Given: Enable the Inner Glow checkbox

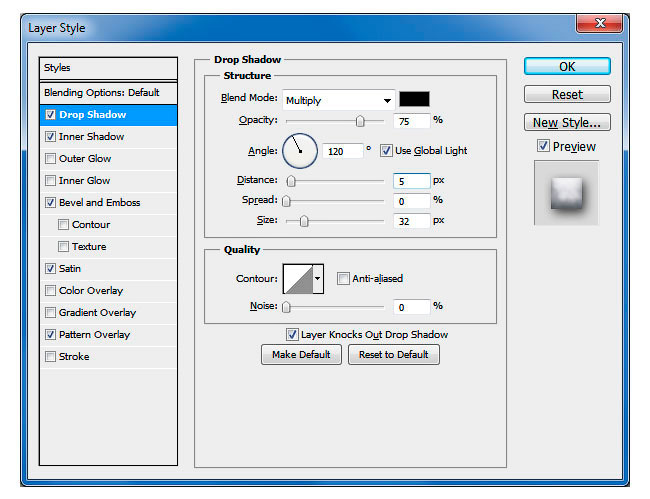Looking at the screenshot, I should [x=51, y=180].
